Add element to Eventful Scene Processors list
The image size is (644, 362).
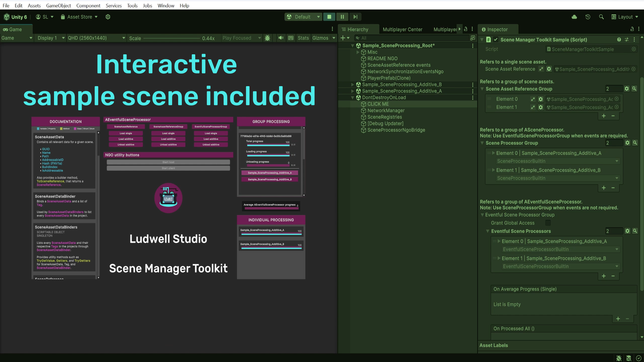[x=604, y=276]
